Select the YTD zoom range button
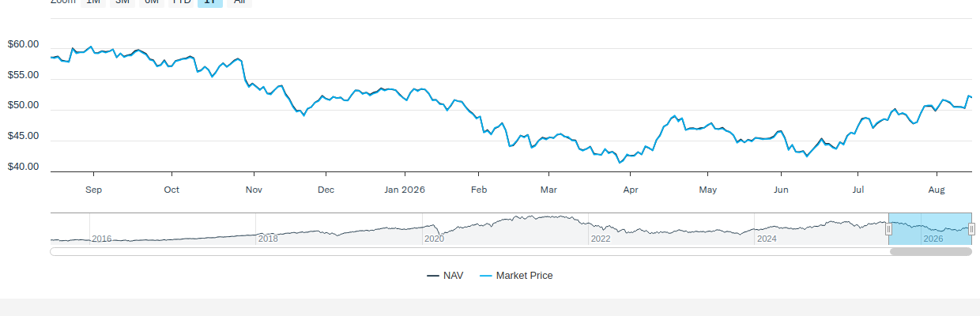The width and height of the screenshot is (980, 316). coord(181,2)
